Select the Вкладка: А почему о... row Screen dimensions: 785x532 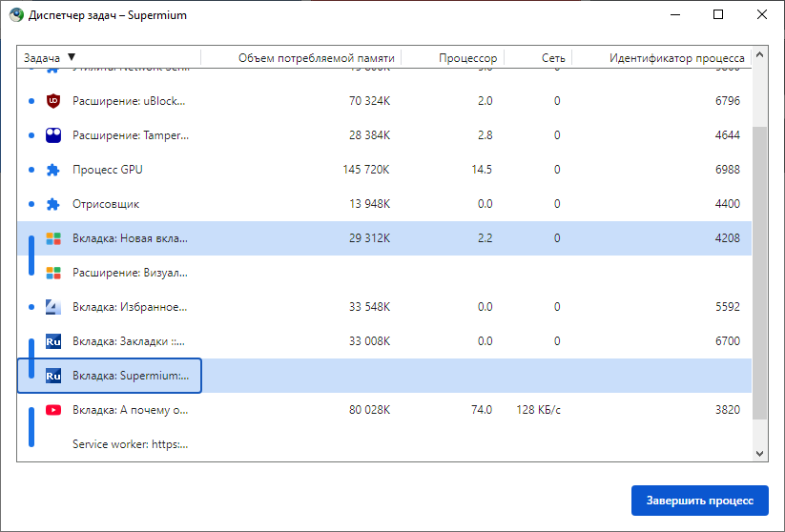coord(384,410)
